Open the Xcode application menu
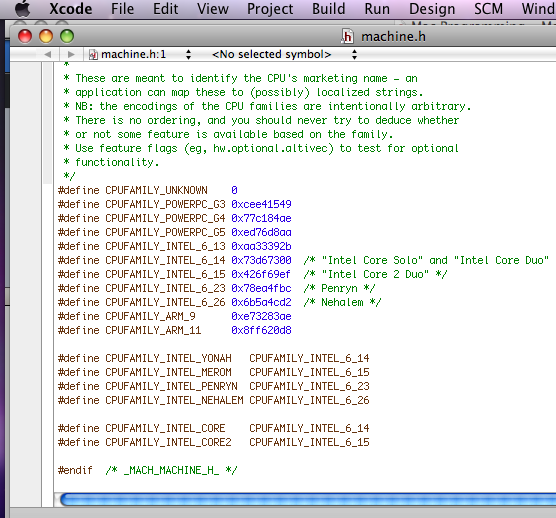 pyautogui.click(x=71, y=9)
